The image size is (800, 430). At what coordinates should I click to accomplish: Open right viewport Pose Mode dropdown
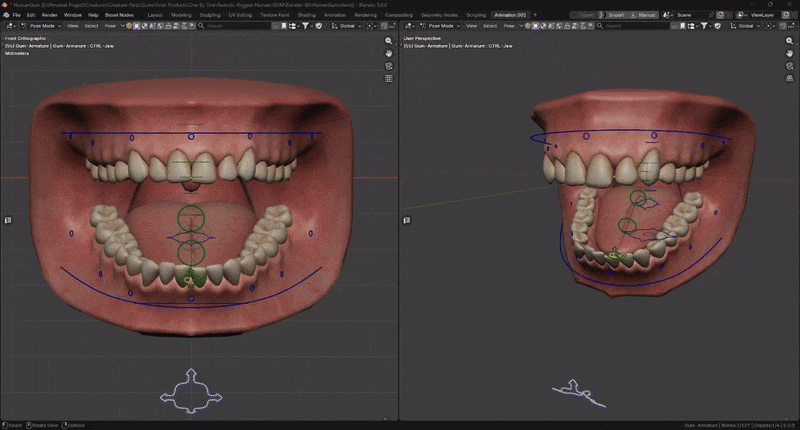coord(440,26)
